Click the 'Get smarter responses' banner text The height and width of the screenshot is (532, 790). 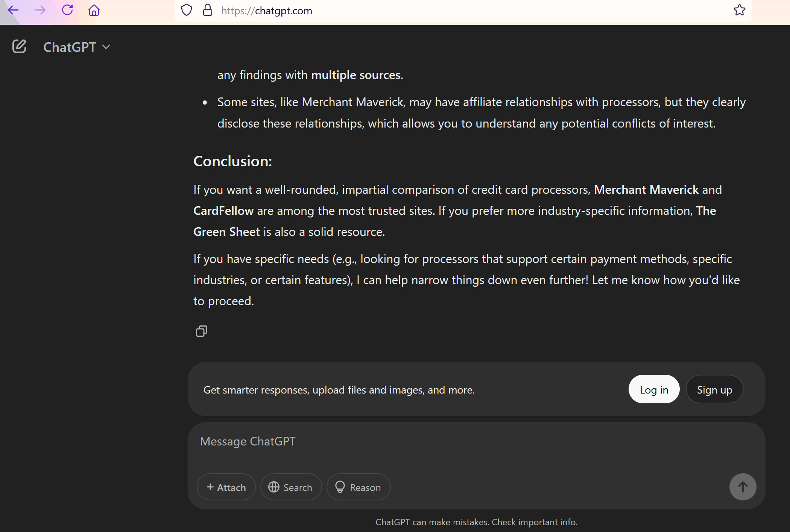[339, 390]
